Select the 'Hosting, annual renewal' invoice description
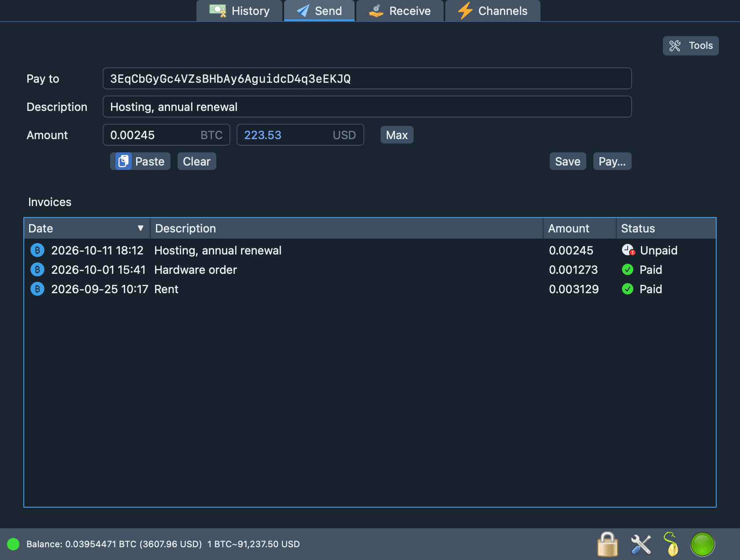Viewport: 740px width, 560px height. pyautogui.click(x=218, y=251)
